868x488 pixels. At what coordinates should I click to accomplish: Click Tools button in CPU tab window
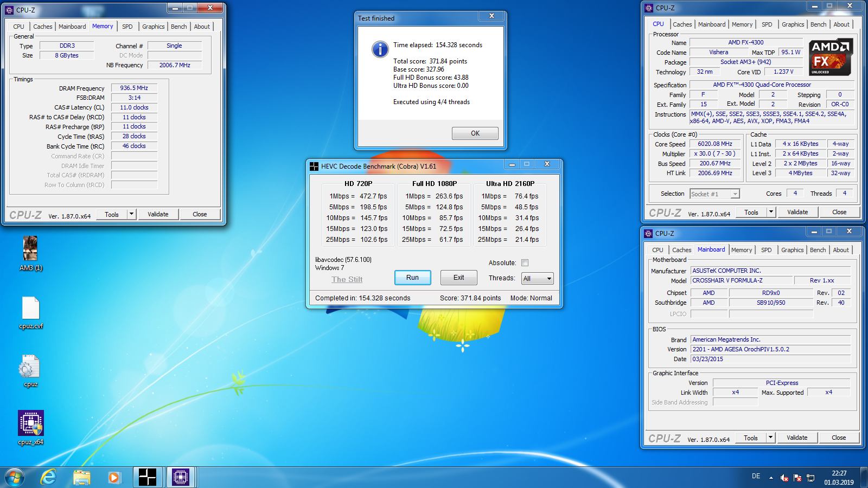[x=751, y=212]
